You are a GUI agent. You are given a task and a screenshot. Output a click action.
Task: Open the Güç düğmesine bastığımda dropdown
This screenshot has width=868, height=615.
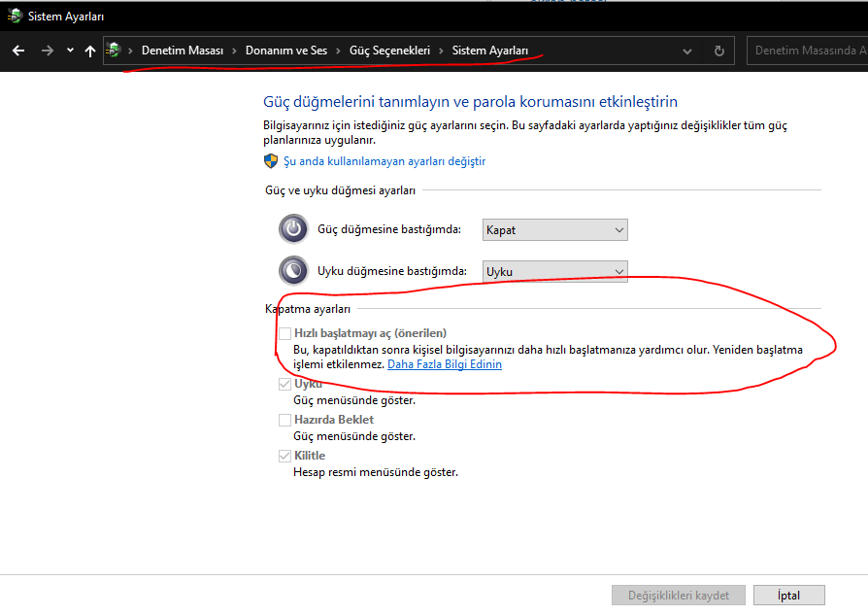pos(555,230)
